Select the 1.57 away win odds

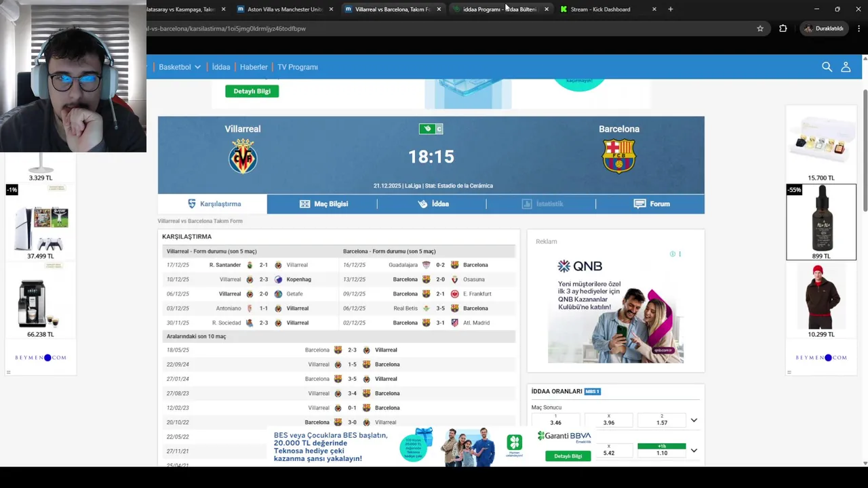click(x=662, y=420)
